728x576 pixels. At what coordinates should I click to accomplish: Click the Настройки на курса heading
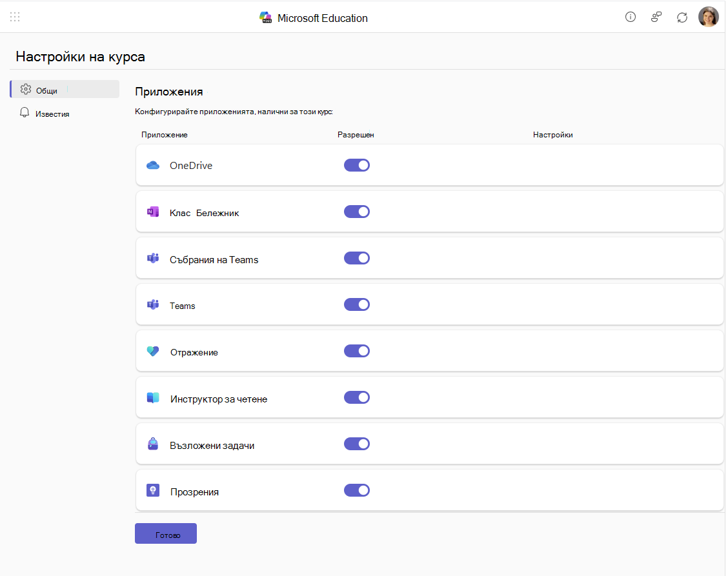80,57
